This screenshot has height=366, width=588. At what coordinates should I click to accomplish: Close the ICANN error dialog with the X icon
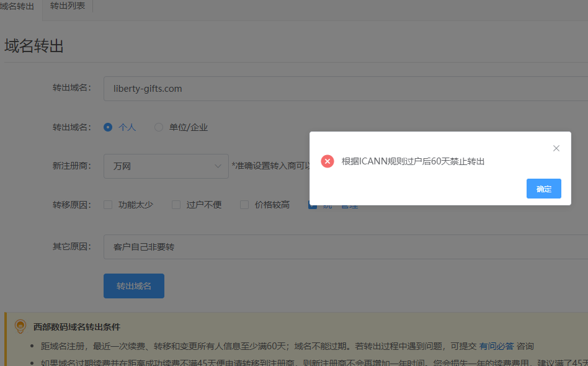[x=556, y=148]
